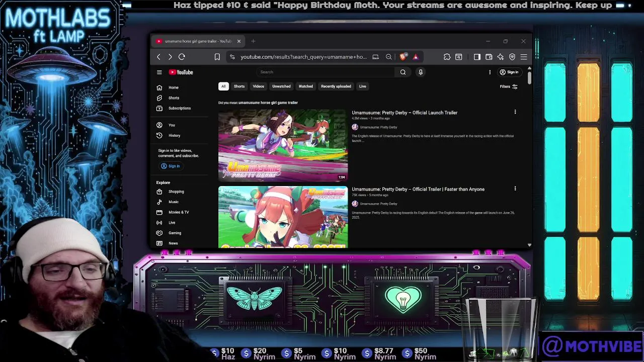This screenshot has width=644, height=362.
Task: Go forward with the browser forward arrow
Action: pyautogui.click(x=170, y=57)
